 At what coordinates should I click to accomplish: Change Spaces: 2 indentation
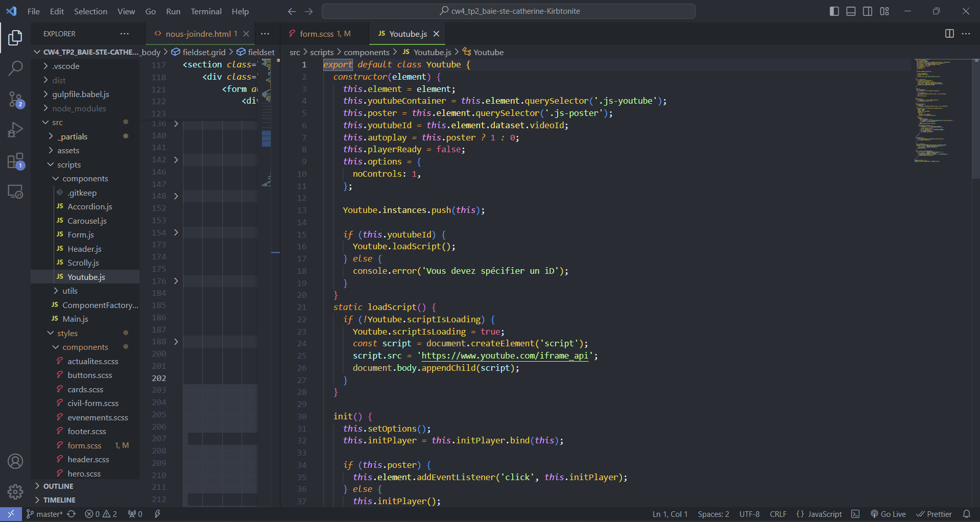click(x=713, y=514)
